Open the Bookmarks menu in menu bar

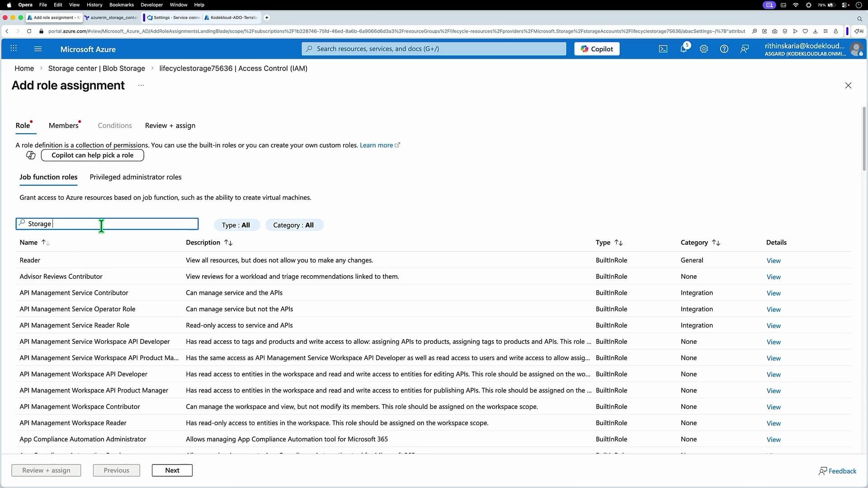(122, 5)
